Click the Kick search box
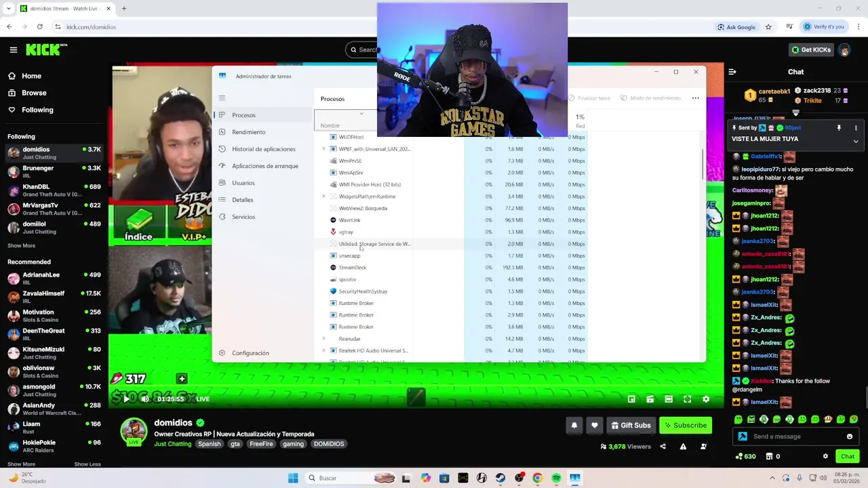Image resolution: width=868 pixels, height=488 pixels. pyautogui.click(x=361, y=49)
